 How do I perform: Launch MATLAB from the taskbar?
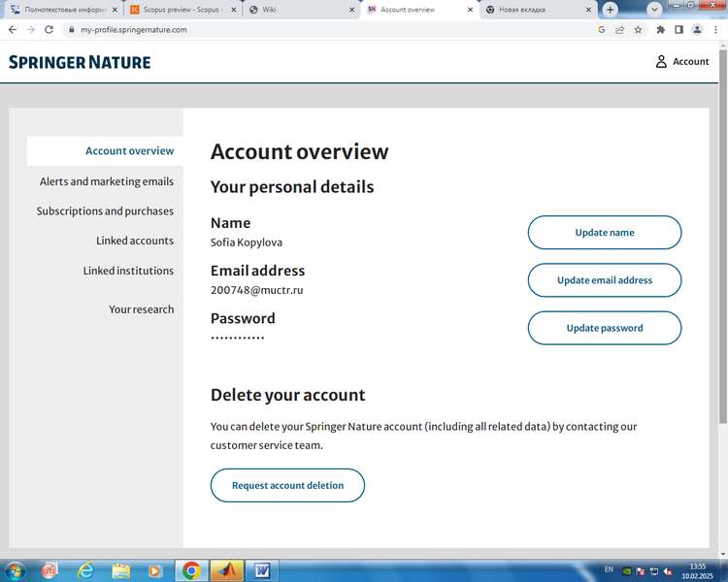226,570
